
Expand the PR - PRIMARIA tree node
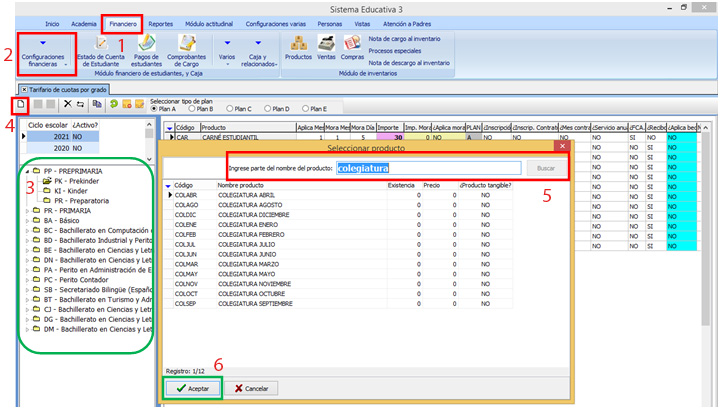tap(27, 213)
